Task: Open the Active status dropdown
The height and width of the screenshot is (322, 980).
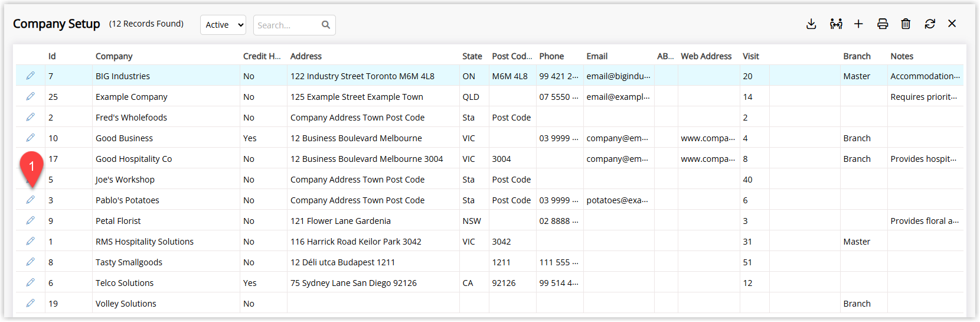Action: click(x=223, y=25)
